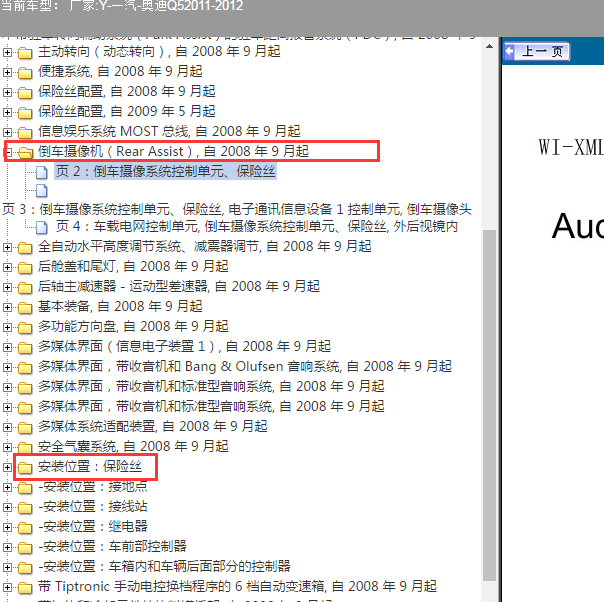Click folder icon beside 安全气囊系统
Viewport: 604px width, 602px height.
(25, 448)
